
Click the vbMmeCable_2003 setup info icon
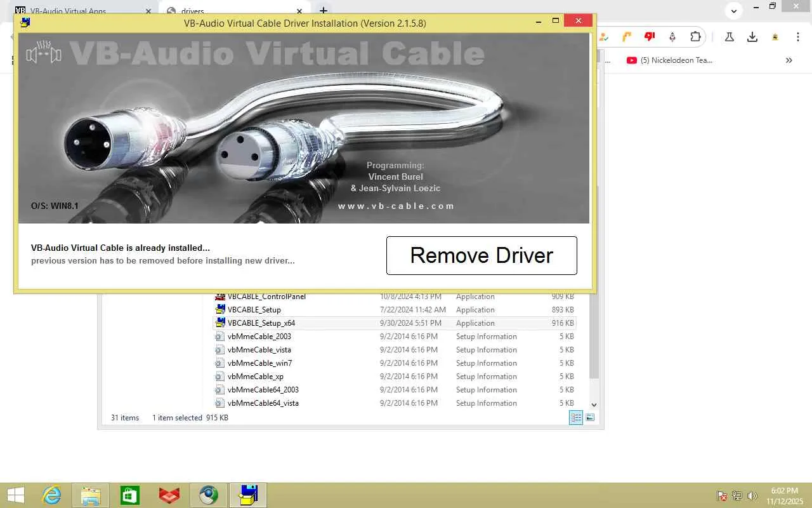coord(220,337)
